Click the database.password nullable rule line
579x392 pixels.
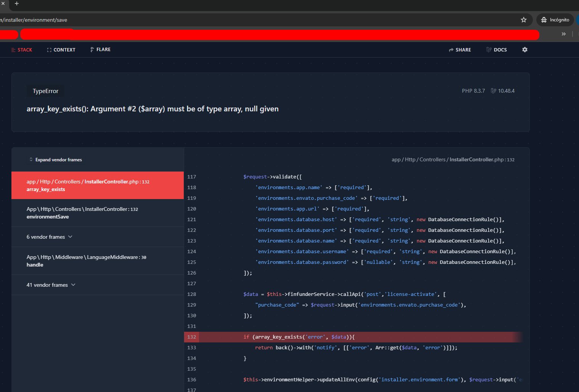click(385, 262)
